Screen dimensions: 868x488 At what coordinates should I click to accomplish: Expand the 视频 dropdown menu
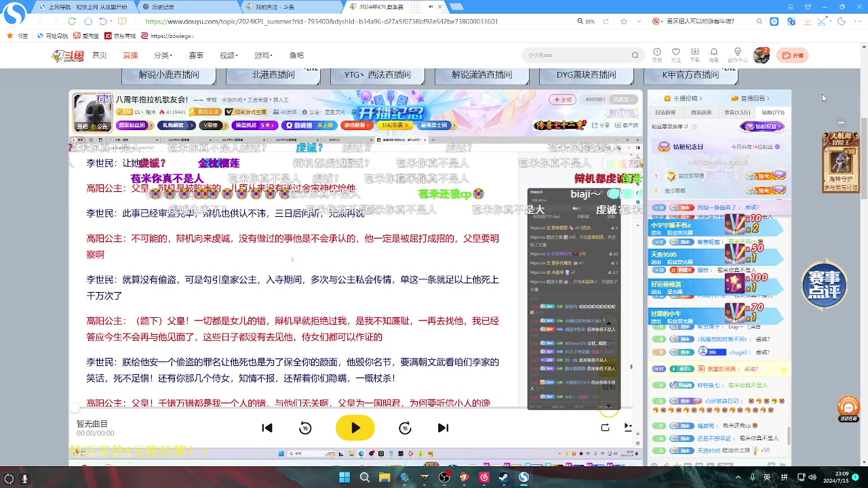pyautogui.click(x=229, y=56)
